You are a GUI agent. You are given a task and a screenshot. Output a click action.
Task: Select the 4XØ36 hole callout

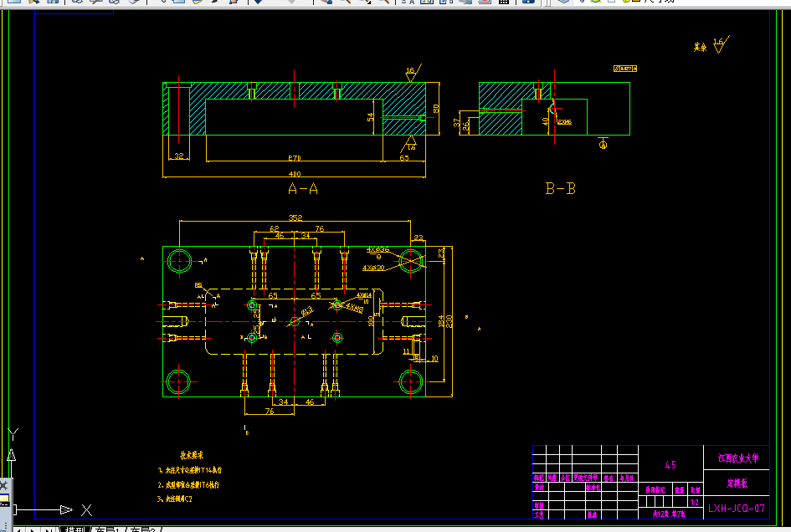378,249
